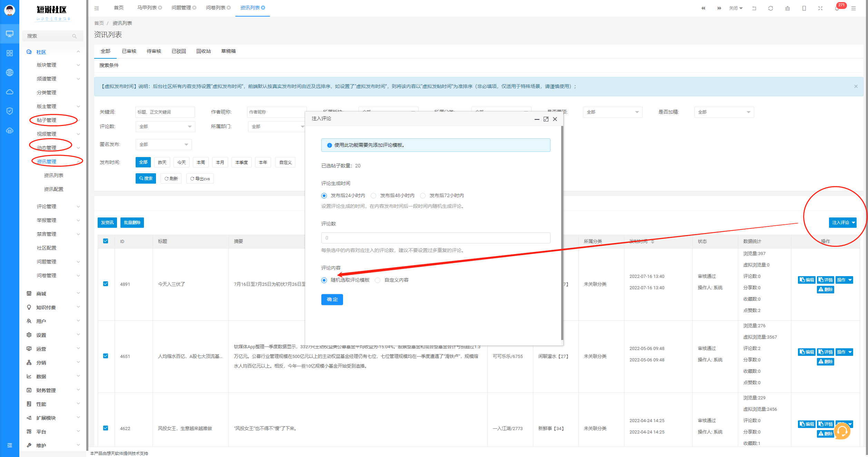Image resolution: width=868 pixels, height=457 pixels.
Task: Close the 问卷列表 tab via its X icon
Action: [229, 8]
